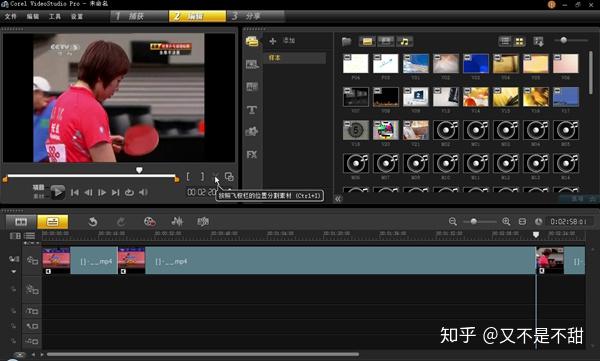Open the Title library (T icon)

(252, 110)
